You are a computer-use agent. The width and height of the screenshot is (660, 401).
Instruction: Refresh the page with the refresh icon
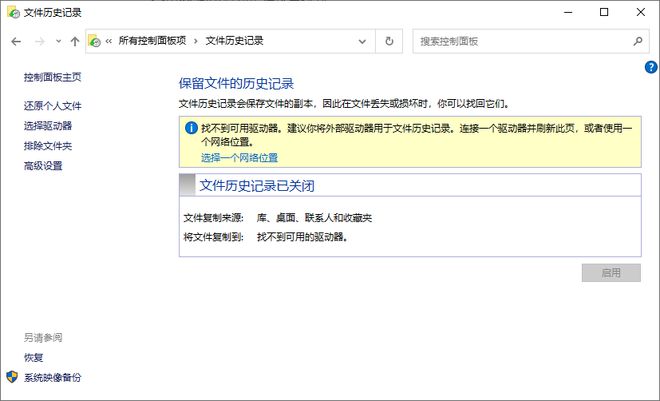click(389, 41)
